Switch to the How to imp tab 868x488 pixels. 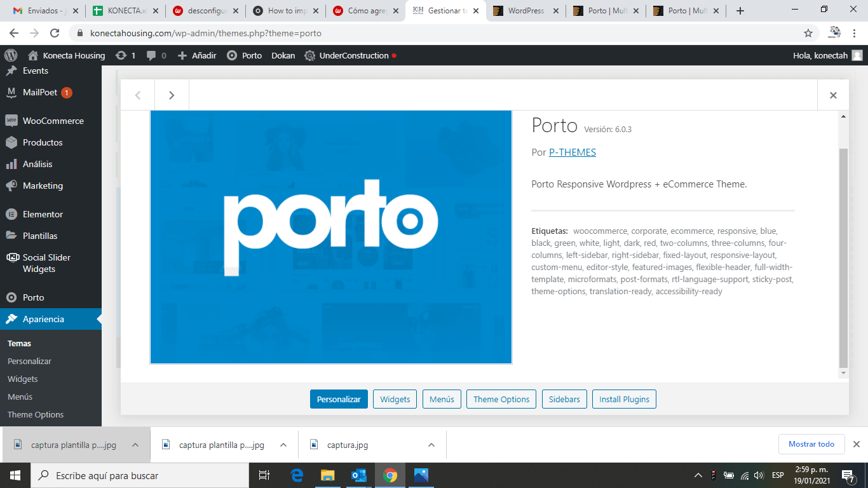(x=285, y=11)
